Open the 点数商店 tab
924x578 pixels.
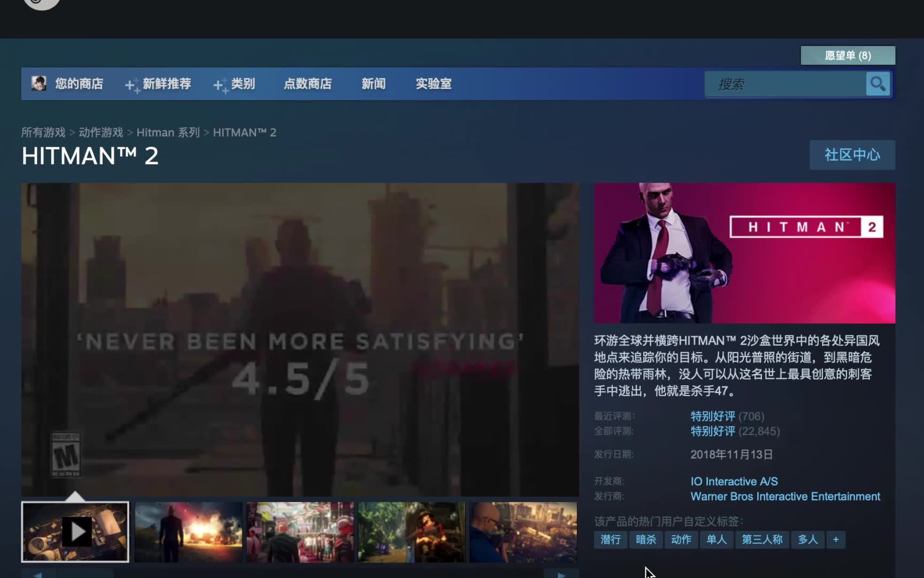(x=307, y=84)
